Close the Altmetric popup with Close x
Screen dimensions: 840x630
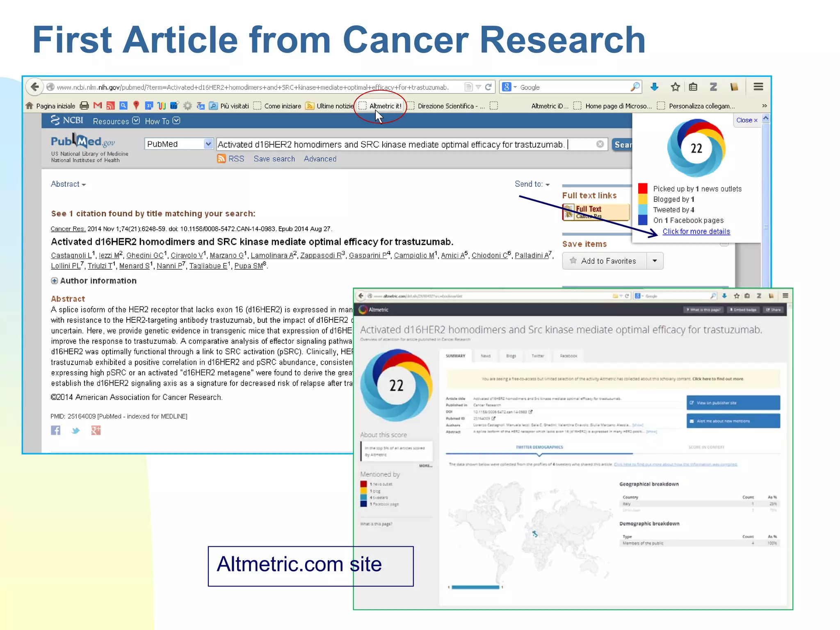coord(746,120)
